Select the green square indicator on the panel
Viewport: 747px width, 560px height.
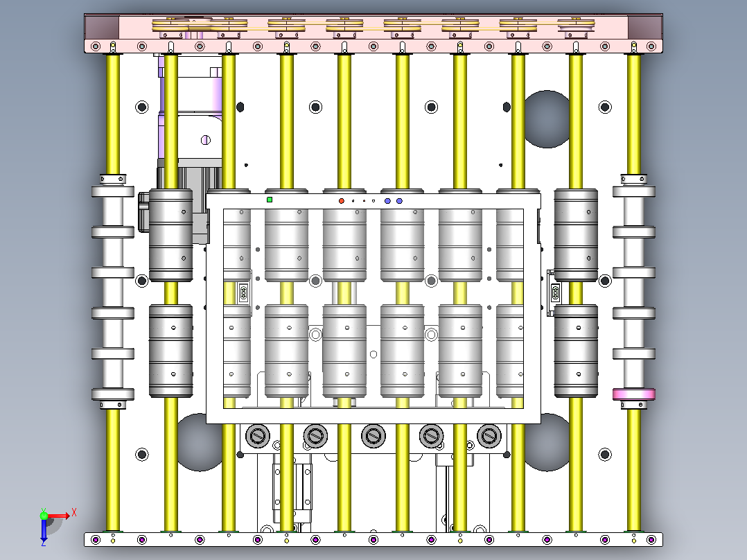tap(270, 200)
